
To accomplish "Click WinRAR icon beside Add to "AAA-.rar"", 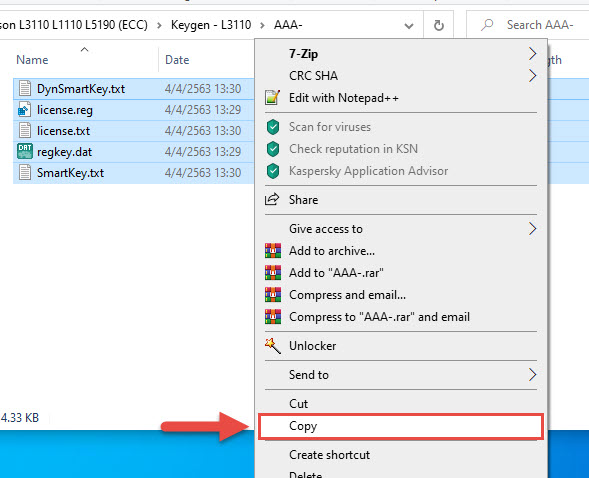I will pos(273,273).
